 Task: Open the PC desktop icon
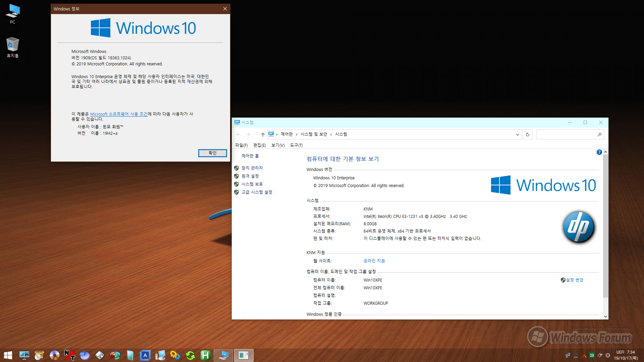[x=12, y=14]
